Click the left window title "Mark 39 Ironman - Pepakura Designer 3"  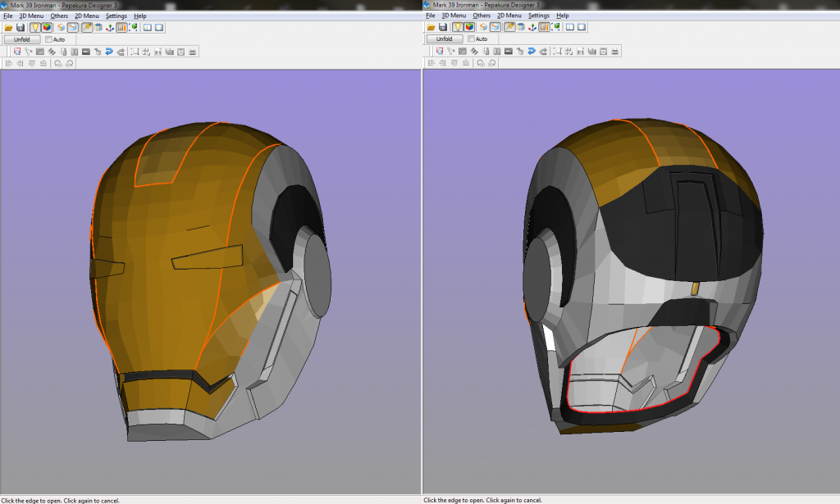tap(64, 6)
